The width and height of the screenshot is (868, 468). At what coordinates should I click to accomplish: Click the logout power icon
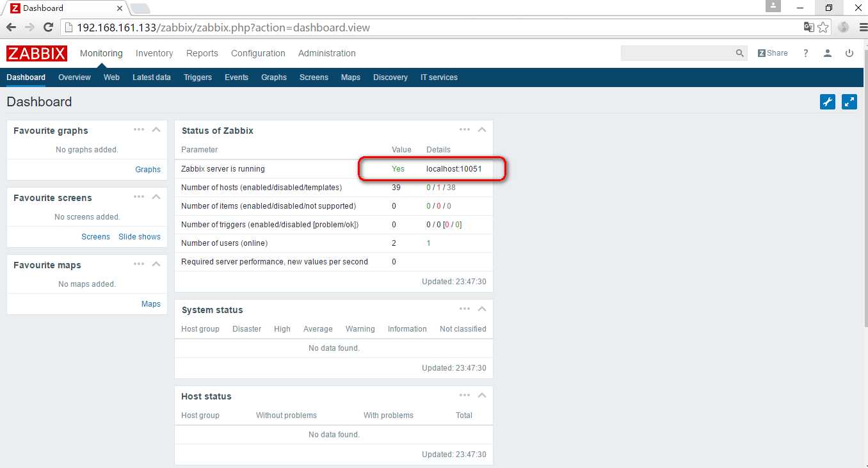tap(849, 53)
